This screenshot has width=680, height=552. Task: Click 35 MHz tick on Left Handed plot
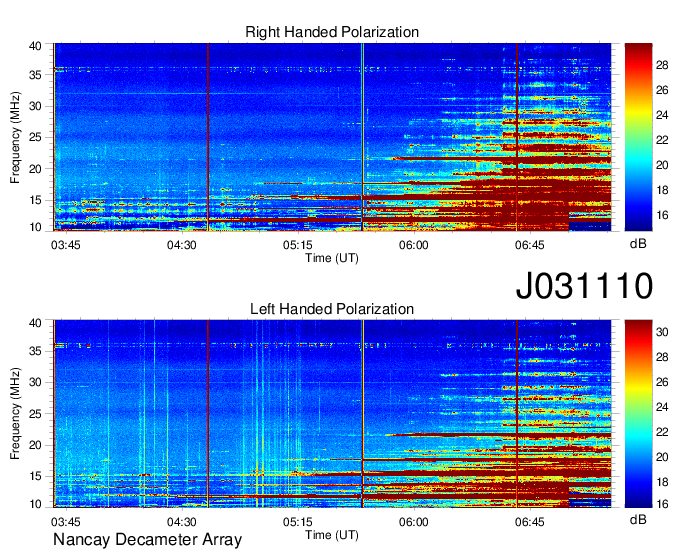pos(35,351)
